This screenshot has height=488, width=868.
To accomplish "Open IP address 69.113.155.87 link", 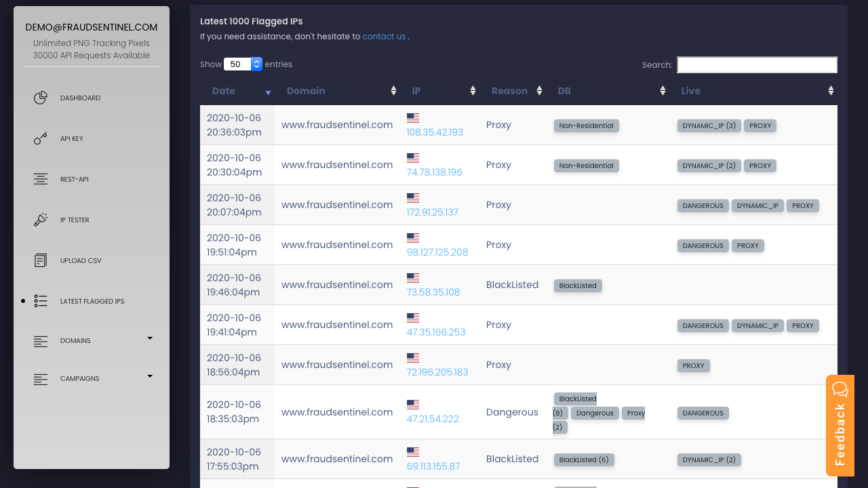I will point(433,466).
